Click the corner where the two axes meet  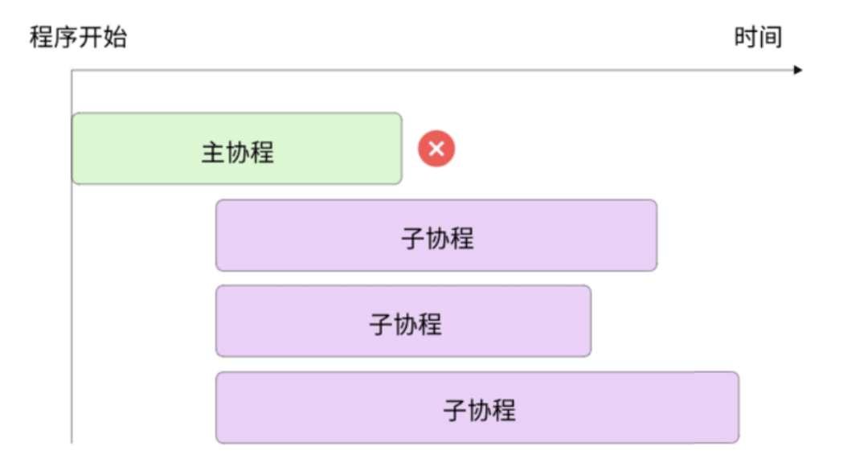pos(72,71)
